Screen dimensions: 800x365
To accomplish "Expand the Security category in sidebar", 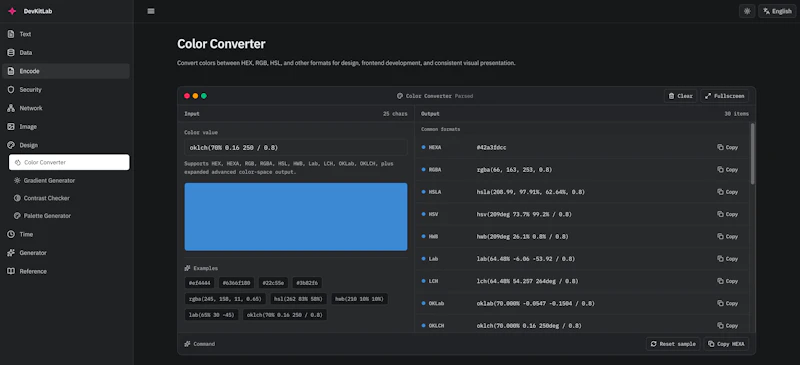I will 66,89.
